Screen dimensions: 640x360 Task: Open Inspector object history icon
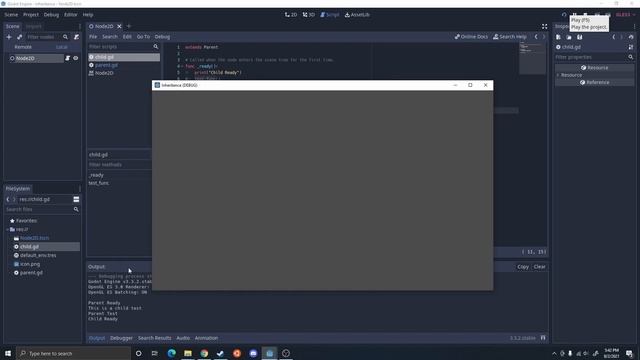pyautogui.click(x=631, y=37)
